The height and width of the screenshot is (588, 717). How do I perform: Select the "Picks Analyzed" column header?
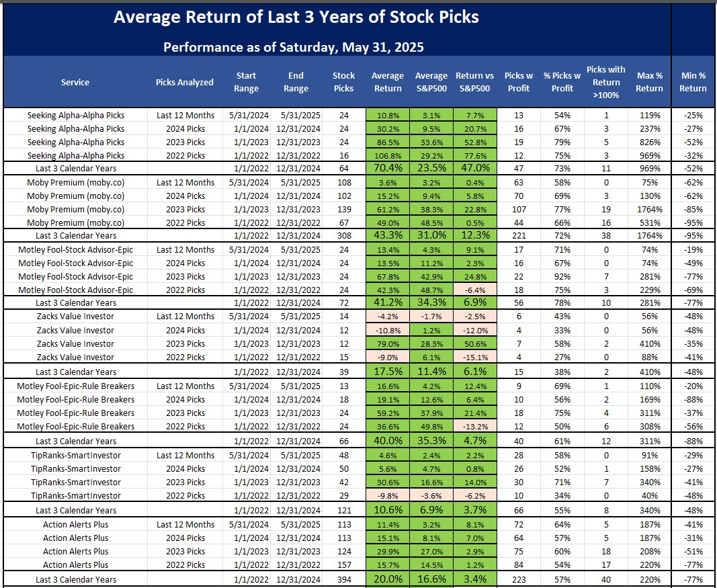point(185,82)
